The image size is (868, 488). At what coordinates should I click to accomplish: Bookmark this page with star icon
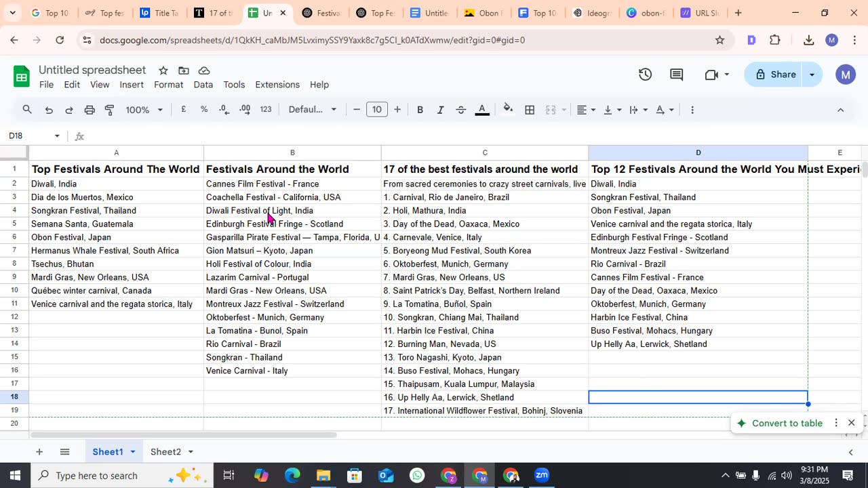coord(719,40)
